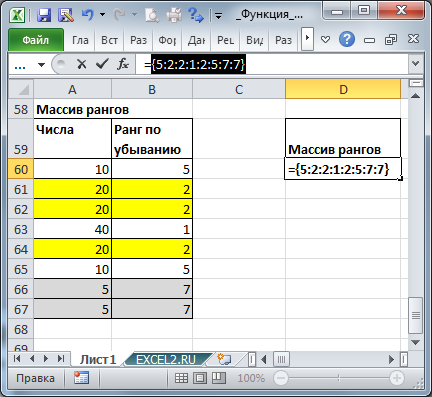Click the Quick Print printer icon
432x397 pixels.
[174, 15]
